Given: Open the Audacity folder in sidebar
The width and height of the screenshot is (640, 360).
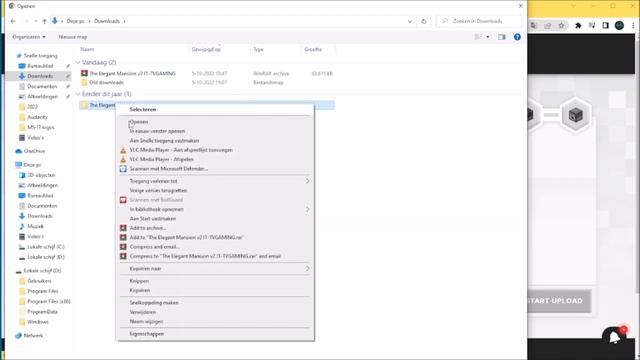Looking at the screenshot, I should click(37, 117).
